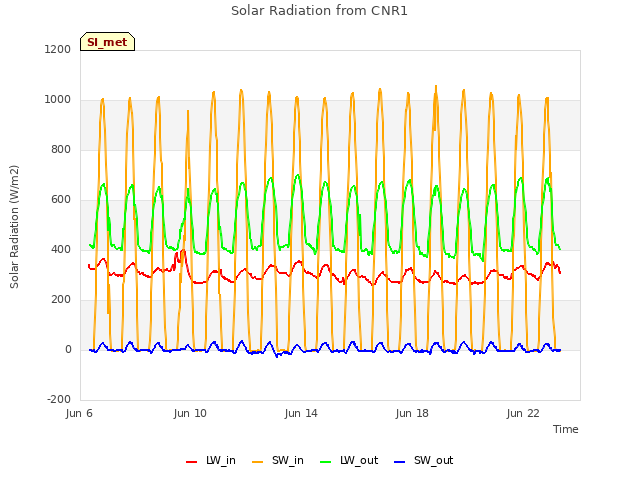Viewport: 640px width, 480px height.
Task: Click the SI_met annotation label
Action: (107, 42)
